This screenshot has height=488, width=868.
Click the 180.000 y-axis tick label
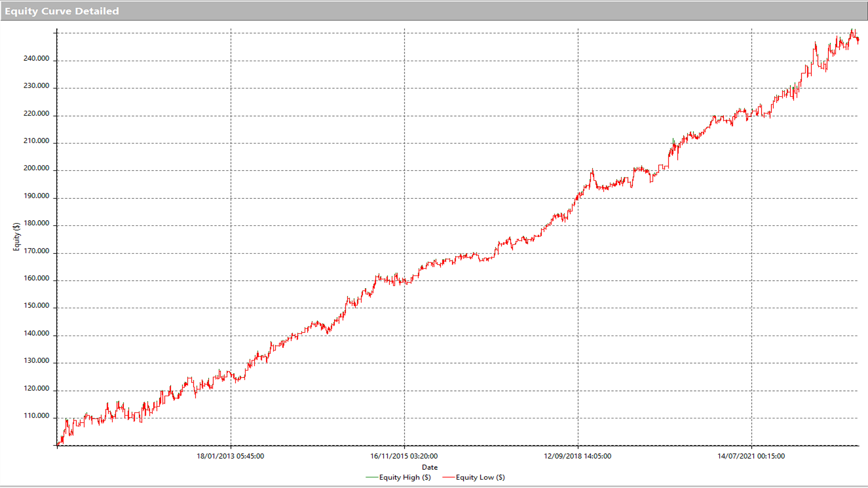click(36, 223)
